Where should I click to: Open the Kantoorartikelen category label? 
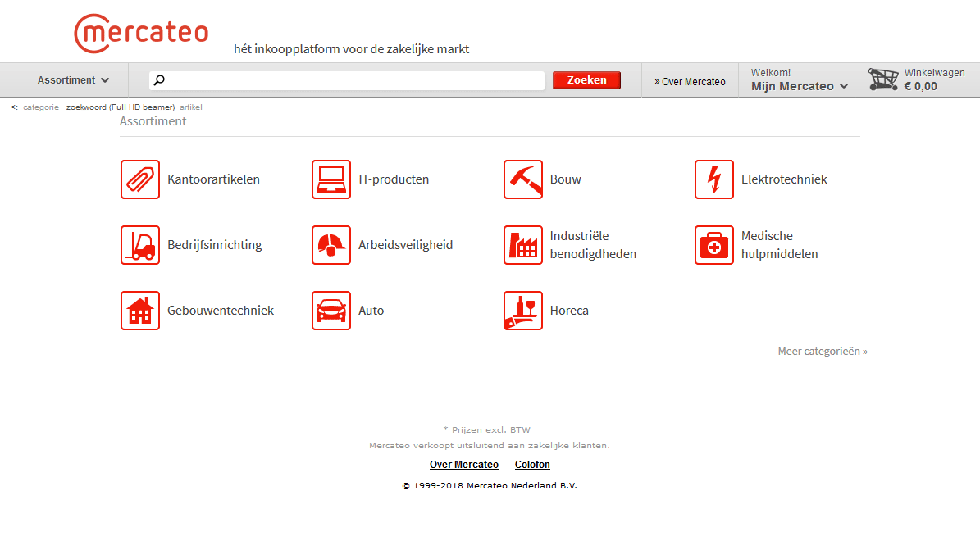click(214, 179)
